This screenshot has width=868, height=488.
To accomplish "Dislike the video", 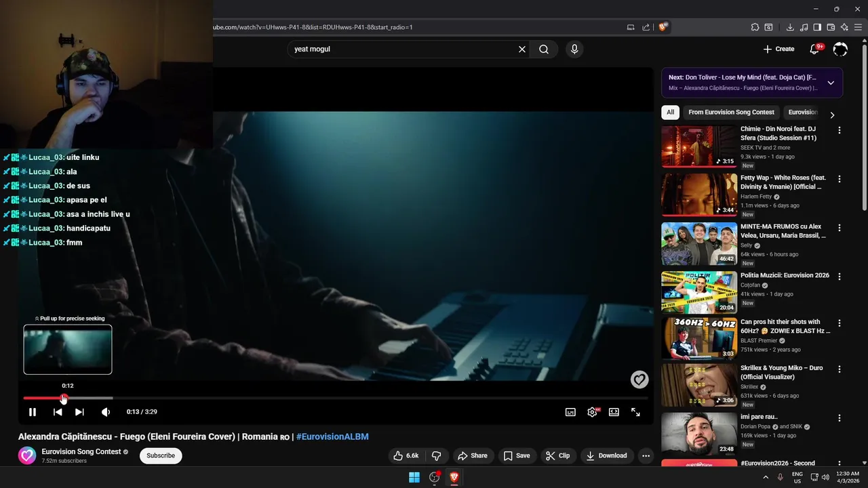I will [437, 455].
